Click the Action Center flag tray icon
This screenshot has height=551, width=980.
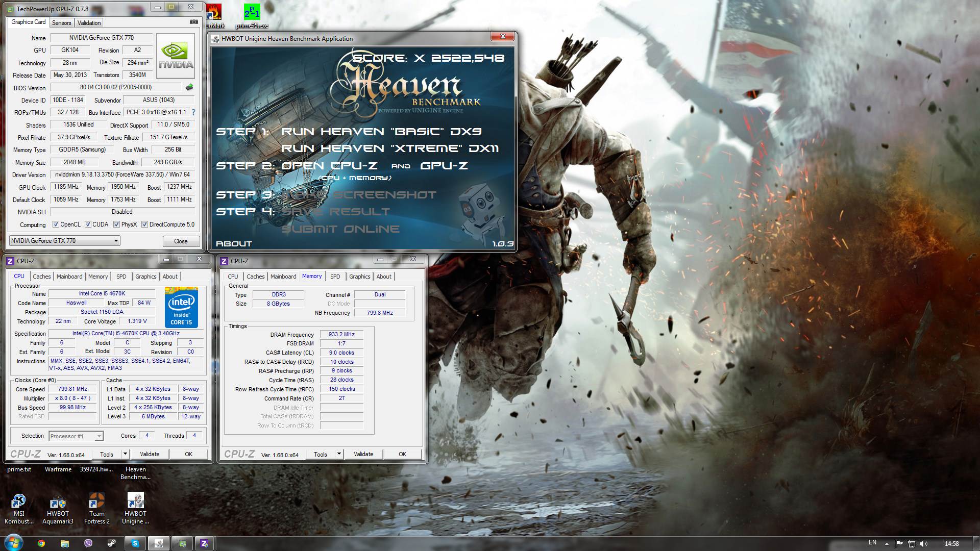coord(899,544)
